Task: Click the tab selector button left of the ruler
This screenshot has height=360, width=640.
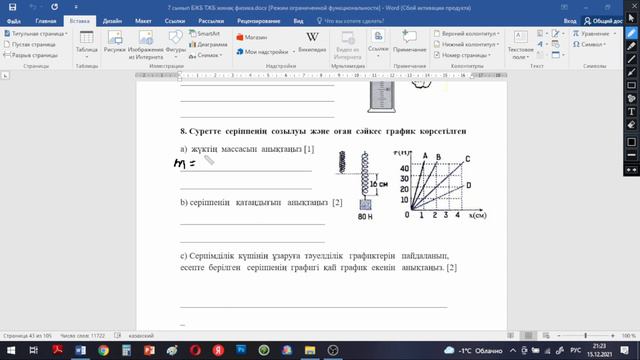Action: point(5,75)
